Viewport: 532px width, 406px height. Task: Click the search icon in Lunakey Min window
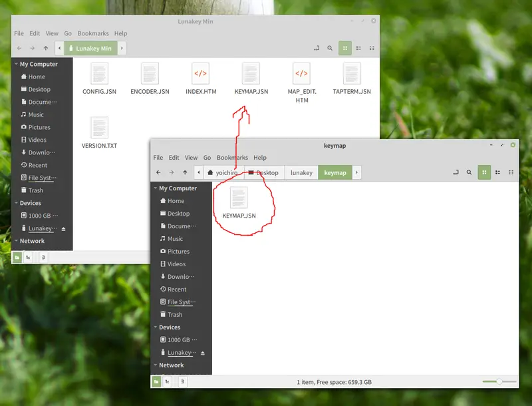pyautogui.click(x=330, y=48)
